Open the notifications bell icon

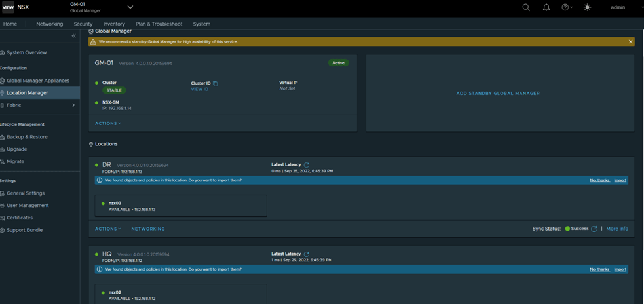pyautogui.click(x=546, y=7)
